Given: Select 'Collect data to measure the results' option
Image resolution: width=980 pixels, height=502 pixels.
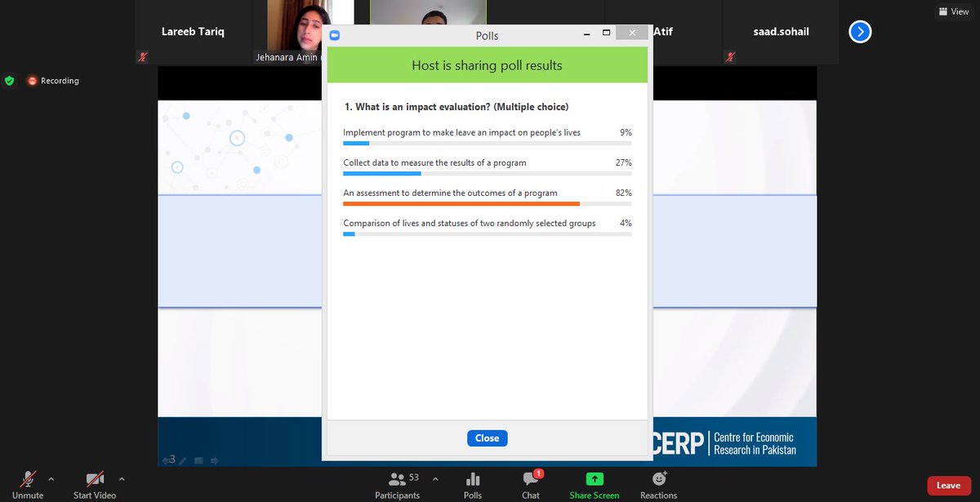Looking at the screenshot, I should [x=434, y=162].
